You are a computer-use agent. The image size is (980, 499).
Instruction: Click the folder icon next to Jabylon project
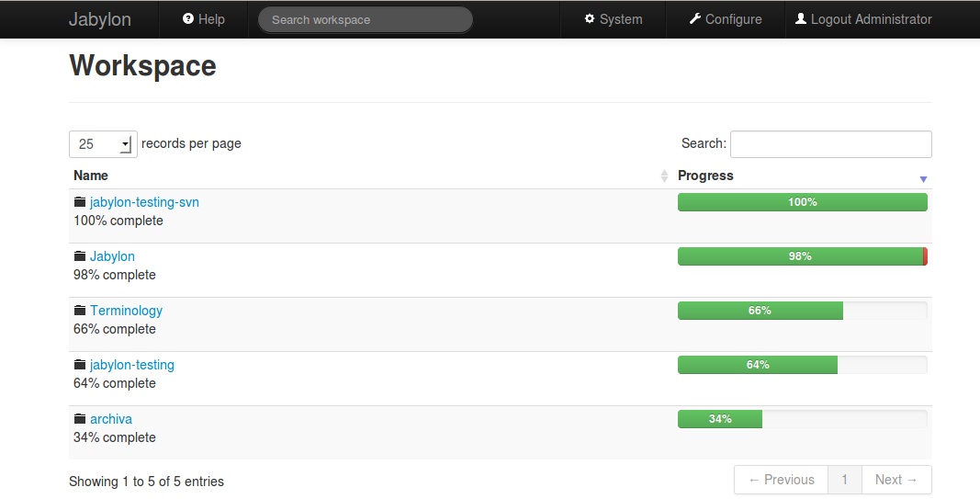tap(80, 256)
